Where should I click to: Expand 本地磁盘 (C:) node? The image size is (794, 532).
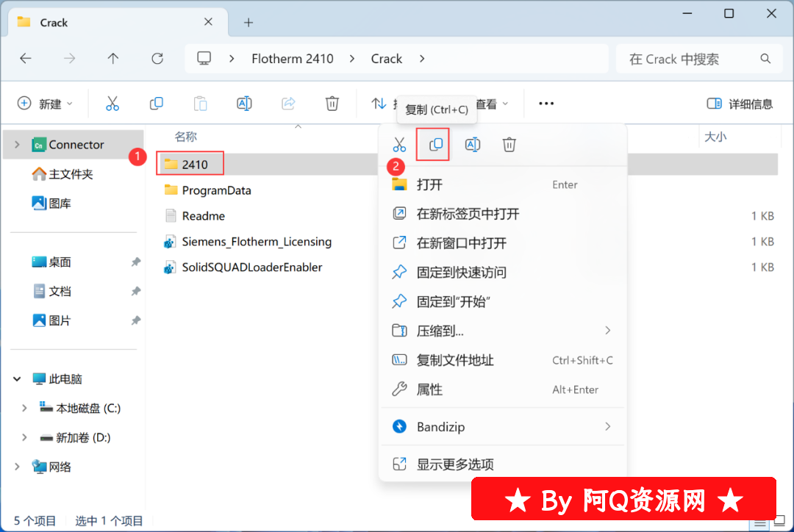(x=24, y=409)
